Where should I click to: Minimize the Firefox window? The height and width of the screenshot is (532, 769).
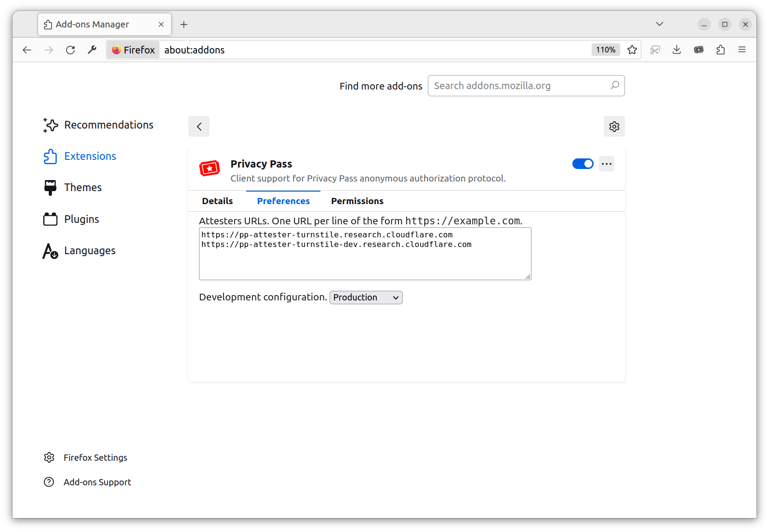(704, 25)
